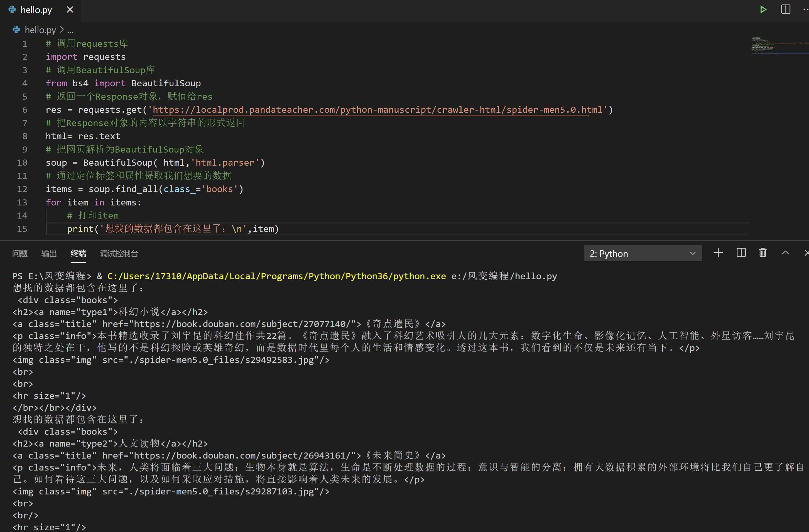This screenshot has height=532, width=809.
Task: Click the breadcrumb ellipsis after hello.py
Action: click(x=70, y=30)
